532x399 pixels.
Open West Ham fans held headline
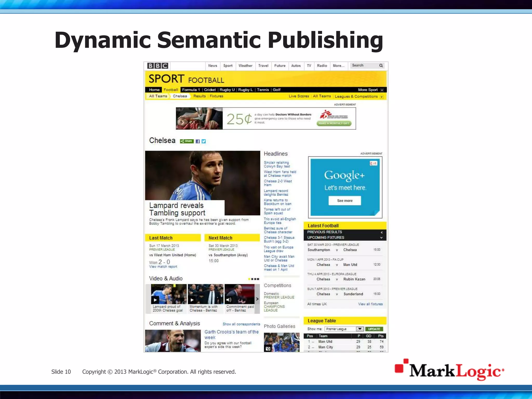tap(280, 174)
